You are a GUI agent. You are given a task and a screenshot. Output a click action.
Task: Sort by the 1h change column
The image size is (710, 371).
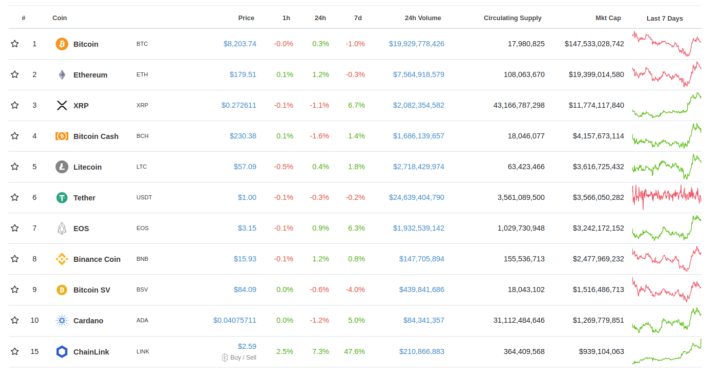pyautogui.click(x=286, y=18)
